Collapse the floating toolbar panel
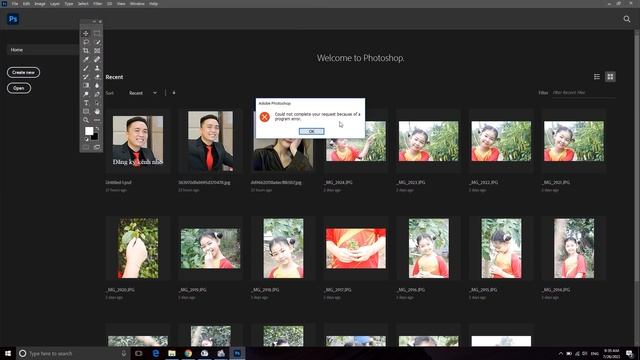 (x=94, y=22)
